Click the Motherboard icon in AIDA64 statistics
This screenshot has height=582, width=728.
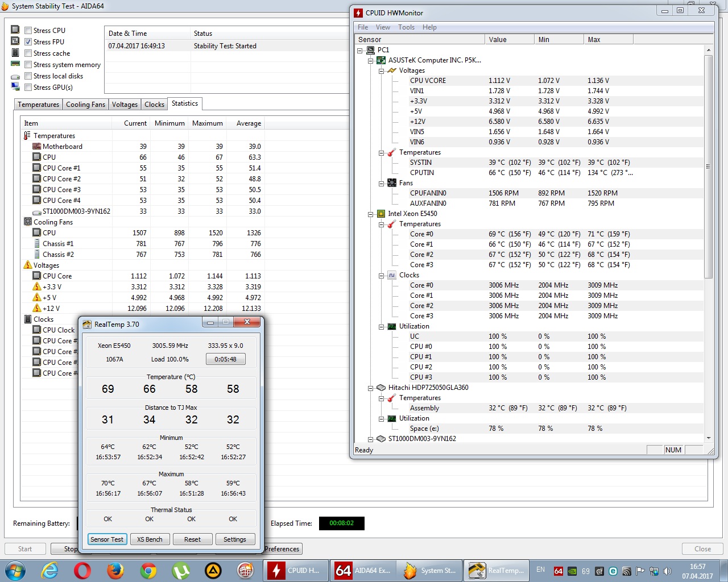pyautogui.click(x=37, y=147)
